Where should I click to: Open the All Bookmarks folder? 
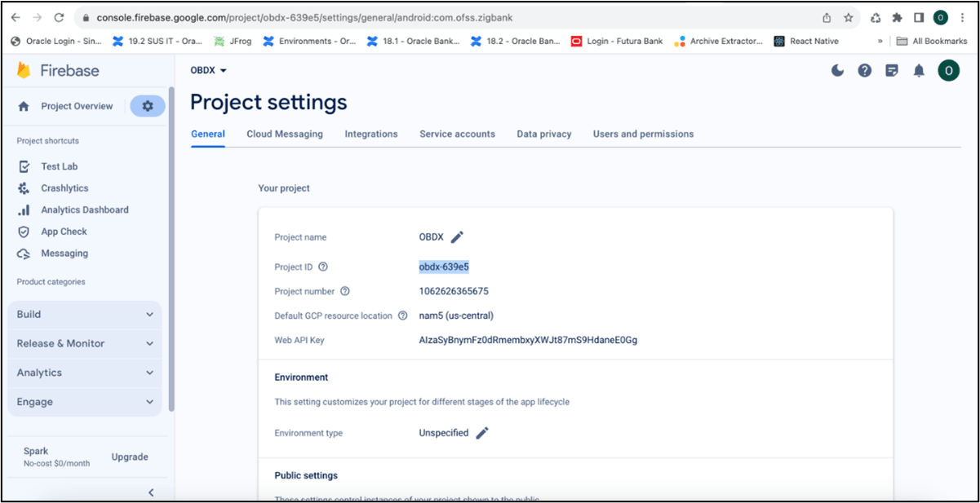tap(932, 41)
